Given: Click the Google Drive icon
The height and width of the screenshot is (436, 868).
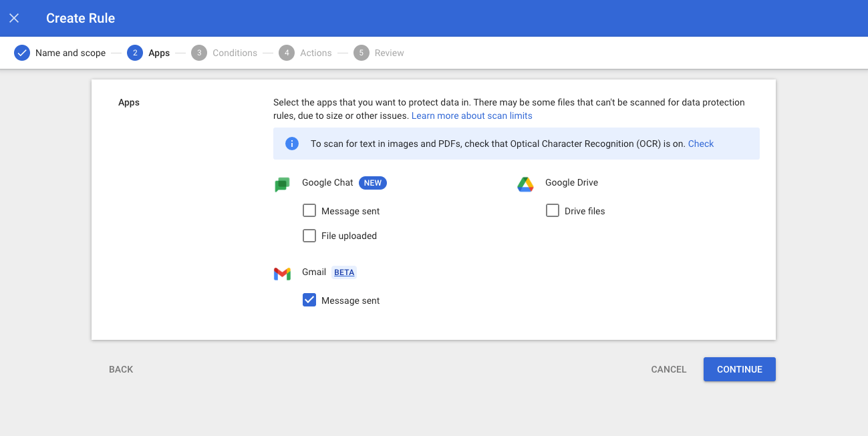Looking at the screenshot, I should click(x=525, y=184).
